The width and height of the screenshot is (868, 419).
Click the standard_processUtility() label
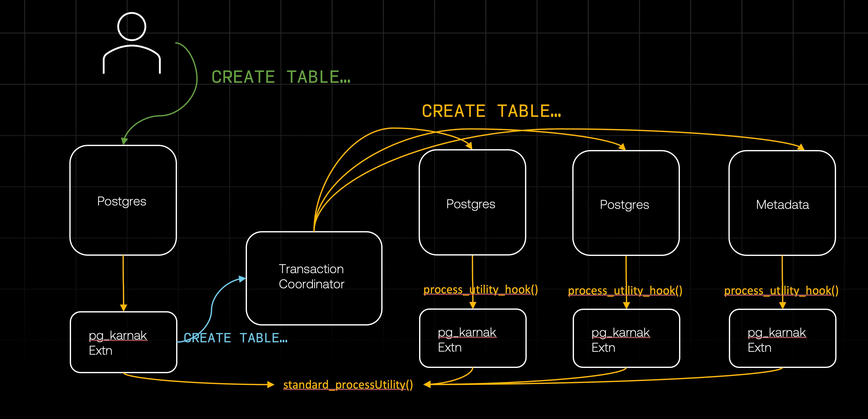pyautogui.click(x=348, y=384)
